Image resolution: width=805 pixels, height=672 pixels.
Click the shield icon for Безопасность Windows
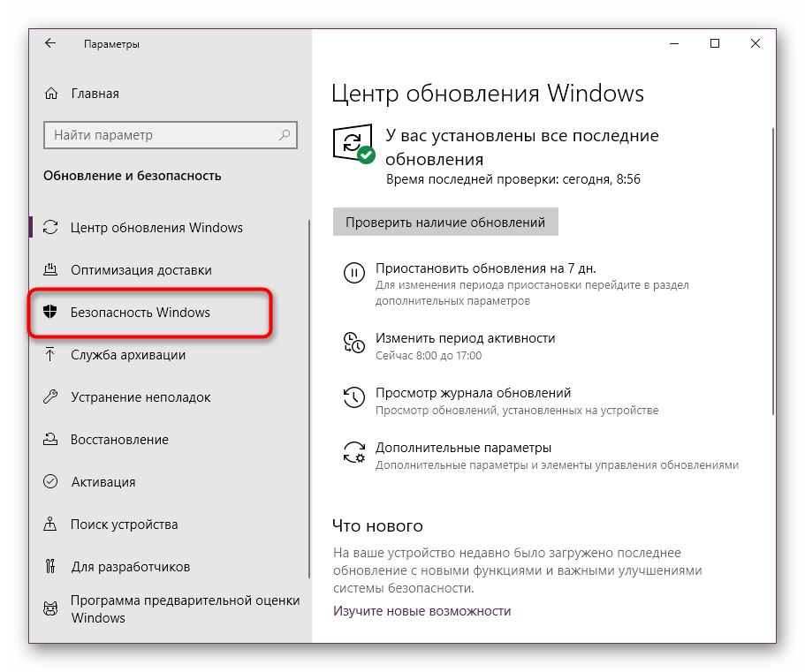(x=50, y=312)
